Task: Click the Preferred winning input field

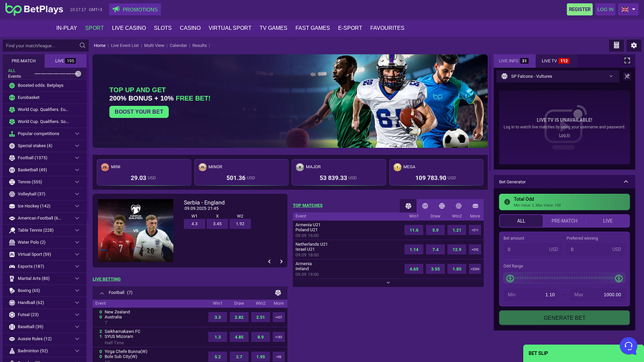Action: coord(596,250)
